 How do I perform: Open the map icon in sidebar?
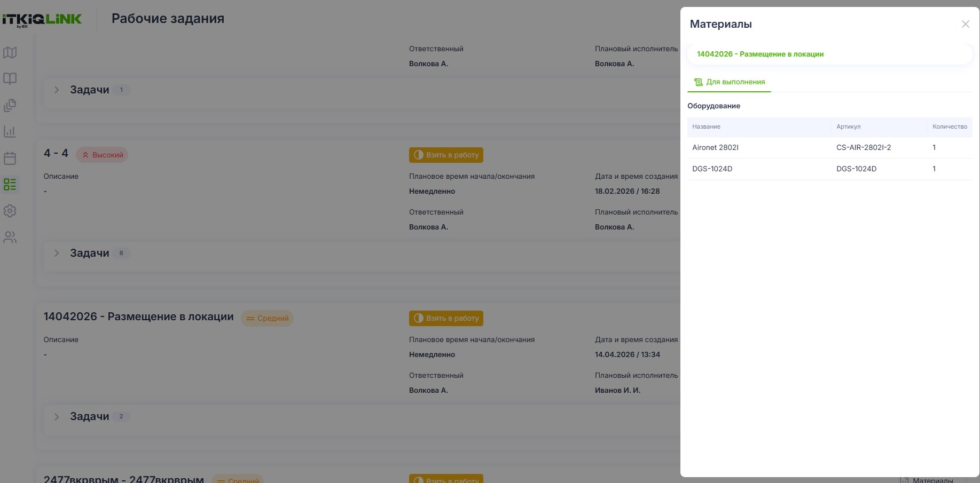[x=10, y=52]
